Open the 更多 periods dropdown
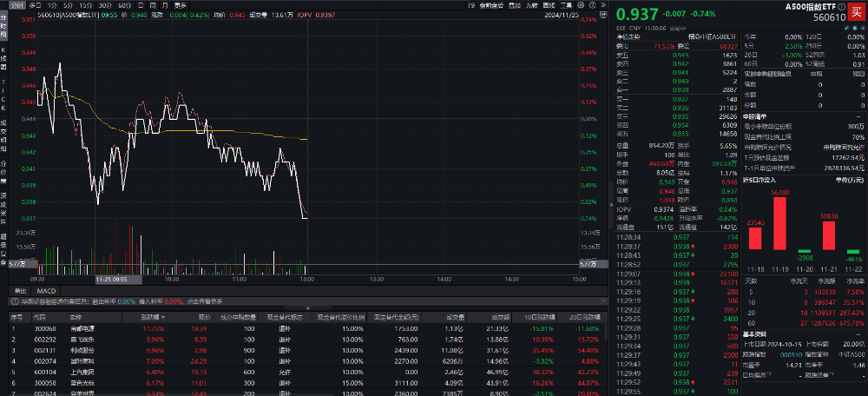The width and height of the screenshot is (868, 396). click(180, 5)
